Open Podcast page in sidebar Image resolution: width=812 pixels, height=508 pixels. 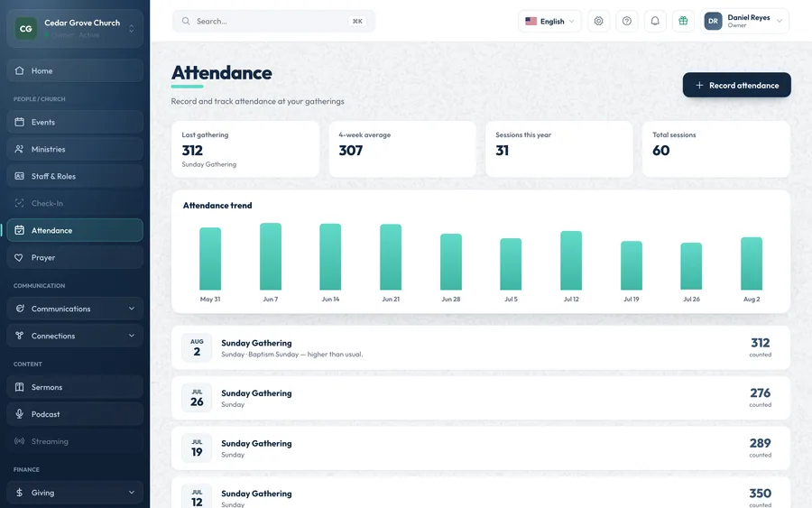(x=75, y=414)
